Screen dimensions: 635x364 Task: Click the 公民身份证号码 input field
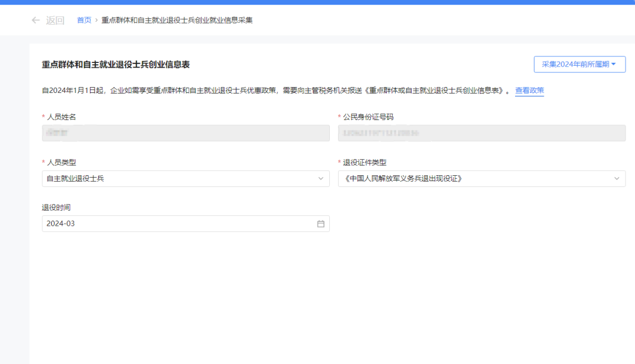click(x=482, y=133)
